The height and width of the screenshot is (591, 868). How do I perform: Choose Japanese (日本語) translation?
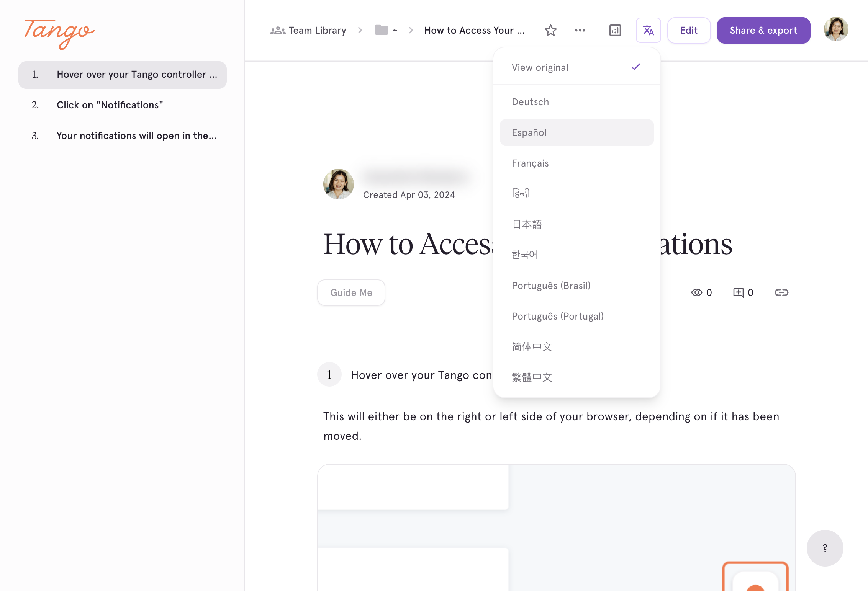576,224
